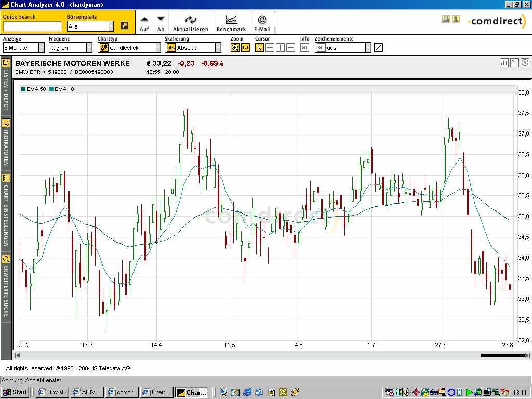Select the vertical line cursor mode
532x399 pixels.
280,48
